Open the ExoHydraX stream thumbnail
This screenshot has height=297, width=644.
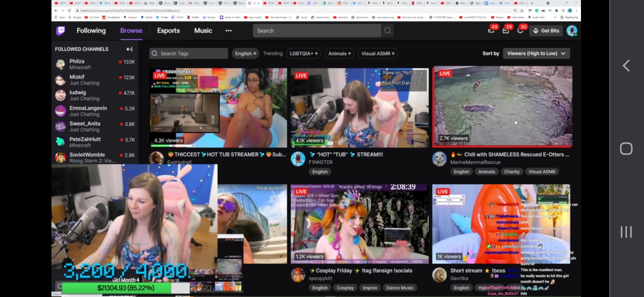(218, 108)
